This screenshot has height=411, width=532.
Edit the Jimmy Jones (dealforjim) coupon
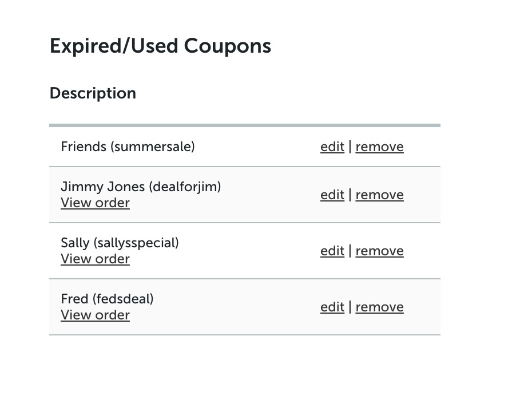click(x=332, y=195)
